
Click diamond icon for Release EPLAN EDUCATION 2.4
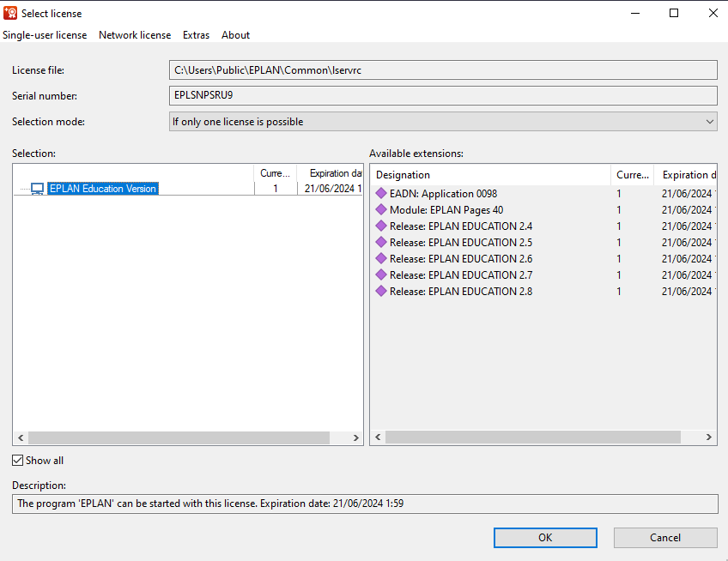coord(381,226)
